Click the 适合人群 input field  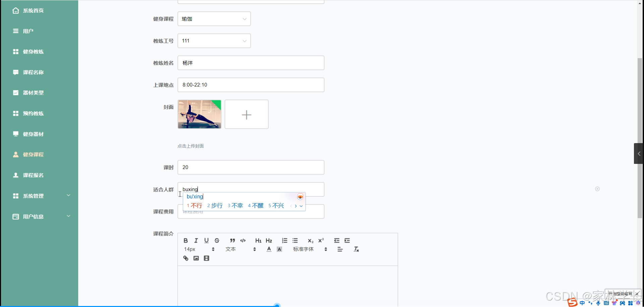coord(251,189)
